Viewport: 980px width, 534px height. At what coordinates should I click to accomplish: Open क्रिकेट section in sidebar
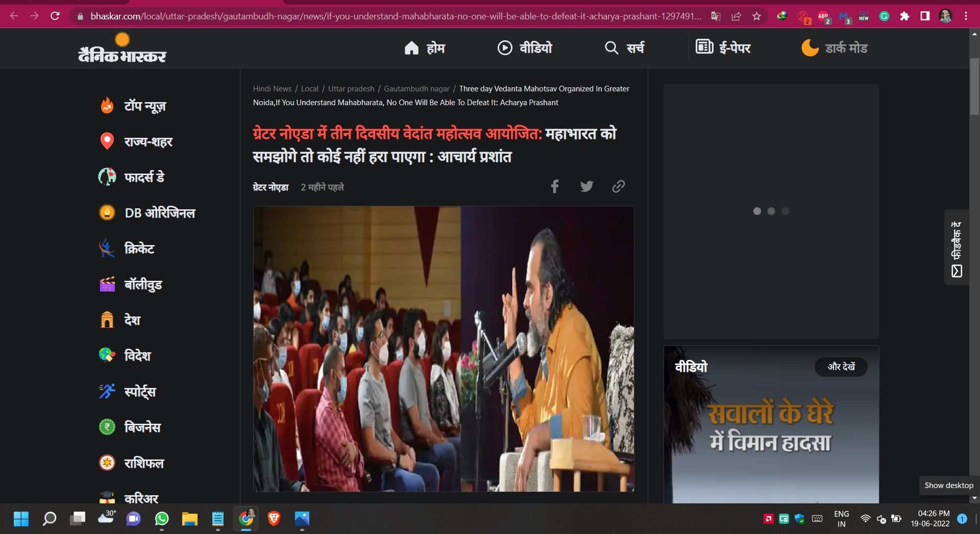pyautogui.click(x=139, y=249)
